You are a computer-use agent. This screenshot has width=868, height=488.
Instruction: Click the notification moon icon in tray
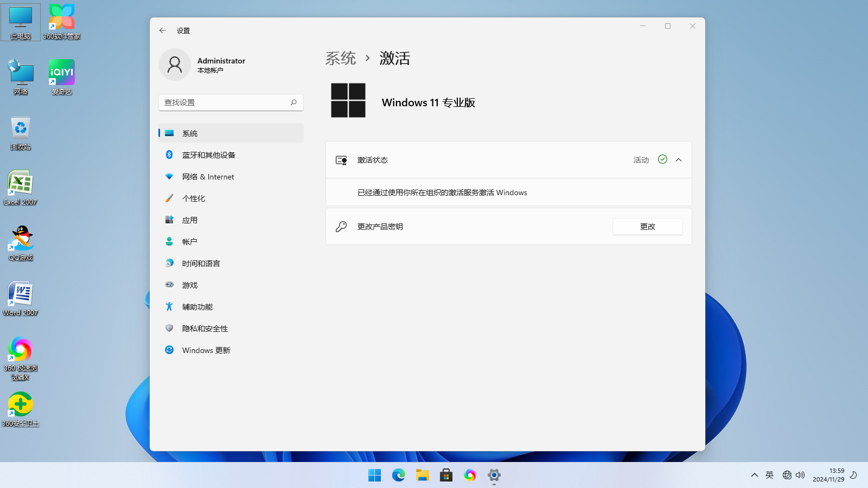853,475
